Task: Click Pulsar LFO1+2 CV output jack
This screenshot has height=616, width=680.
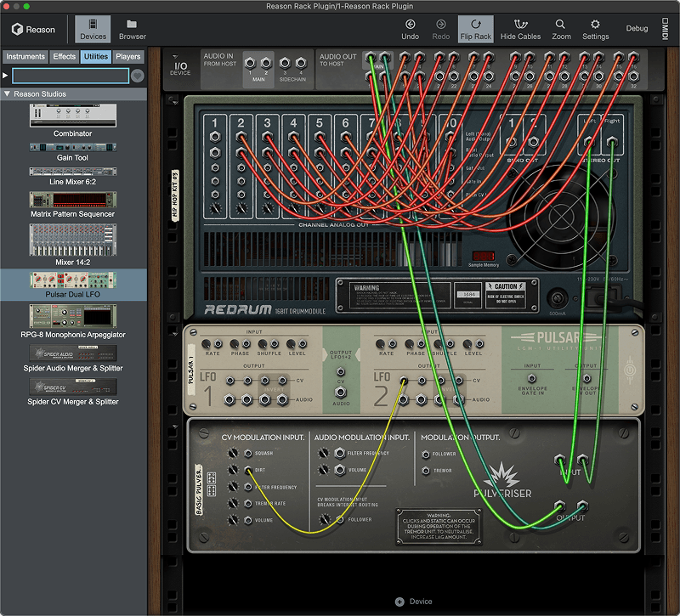Action: click(341, 371)
